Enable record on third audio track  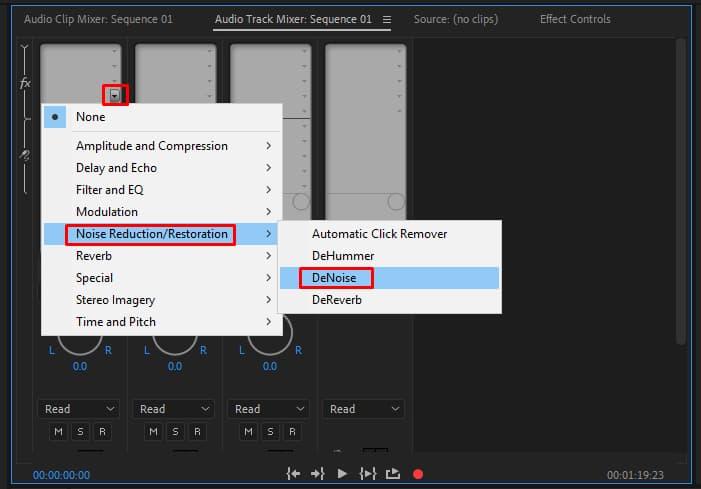[292, 432]
